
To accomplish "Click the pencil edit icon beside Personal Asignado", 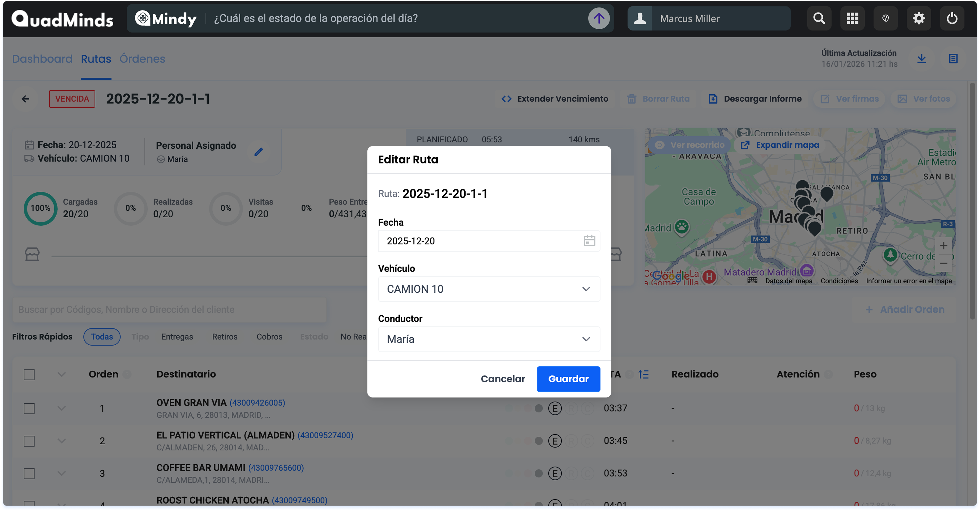I will (x=259, y=152).
